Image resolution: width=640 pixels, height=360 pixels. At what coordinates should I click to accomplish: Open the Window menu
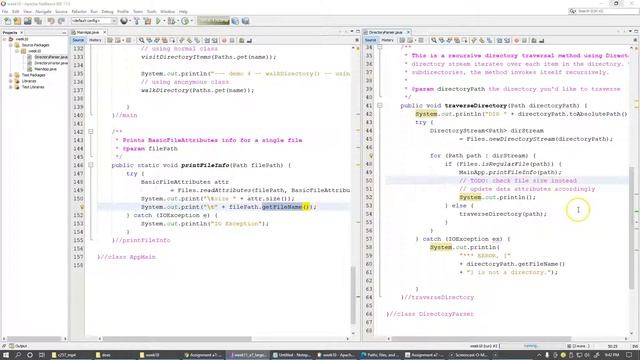[x=167, y=11]
